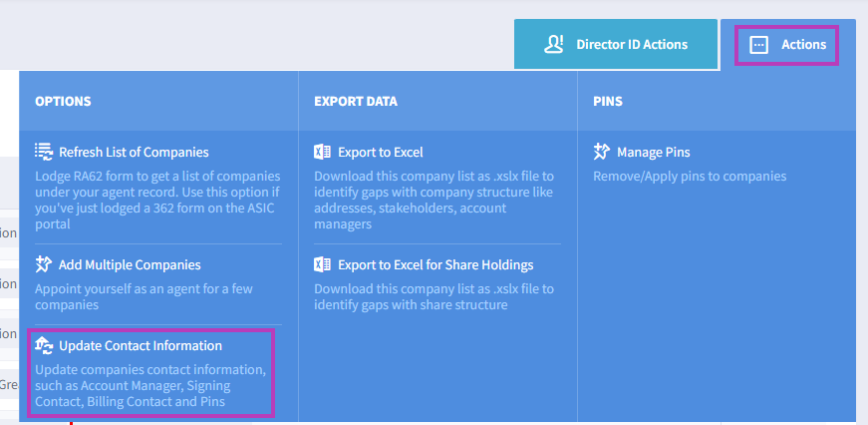Viewport: 868px width, 425px height.
Task: Click the Update Contact Information icon
Action: pyautogui.click(x=44, y=345)
